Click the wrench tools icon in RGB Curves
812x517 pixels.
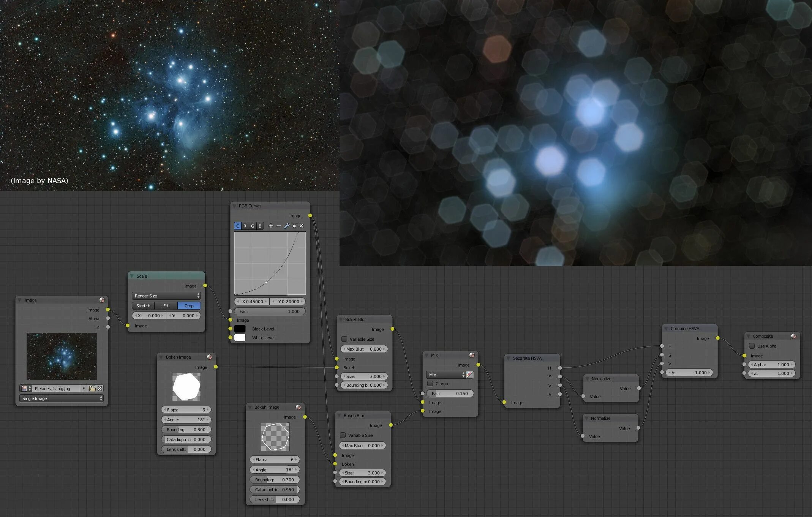tap(287, 226)
